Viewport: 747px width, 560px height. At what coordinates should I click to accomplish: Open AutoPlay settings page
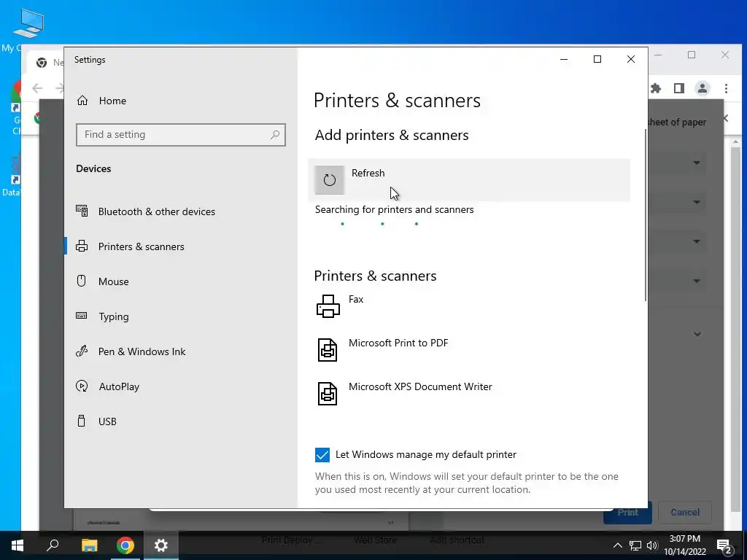point(119,386)
